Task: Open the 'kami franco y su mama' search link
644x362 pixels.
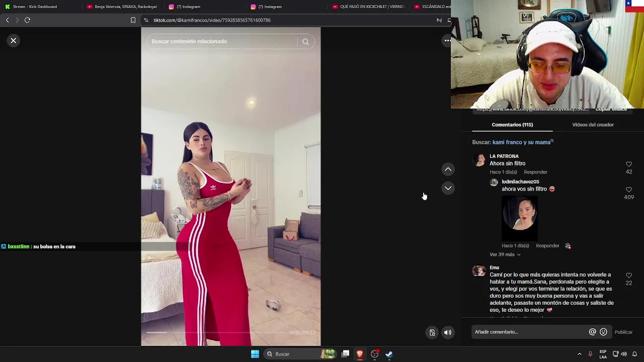Action: [523, 142]
